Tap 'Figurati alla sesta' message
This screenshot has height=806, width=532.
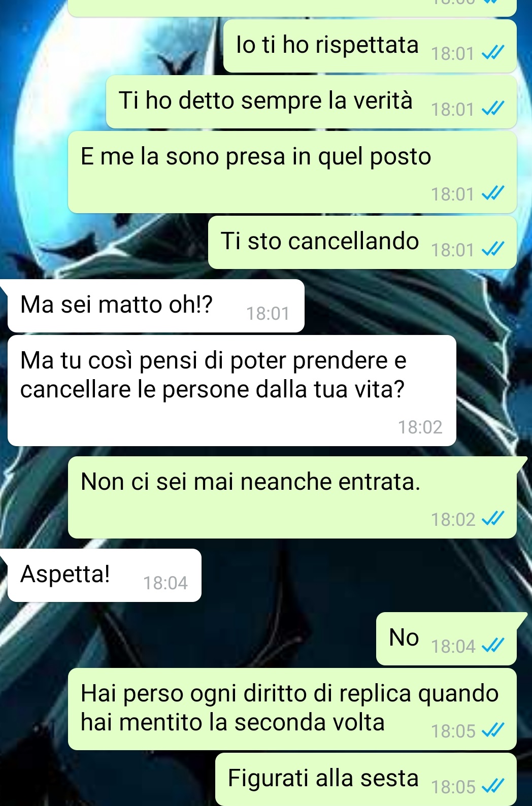tap(366, 779)
